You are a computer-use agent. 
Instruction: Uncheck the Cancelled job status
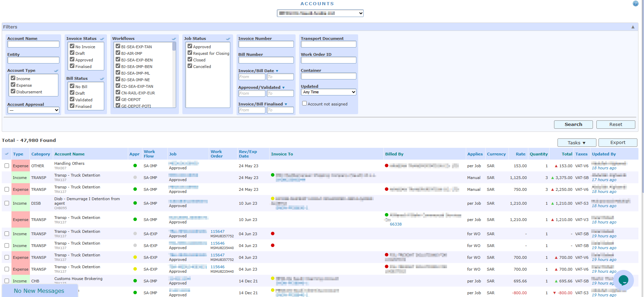(x=190, y=66)
